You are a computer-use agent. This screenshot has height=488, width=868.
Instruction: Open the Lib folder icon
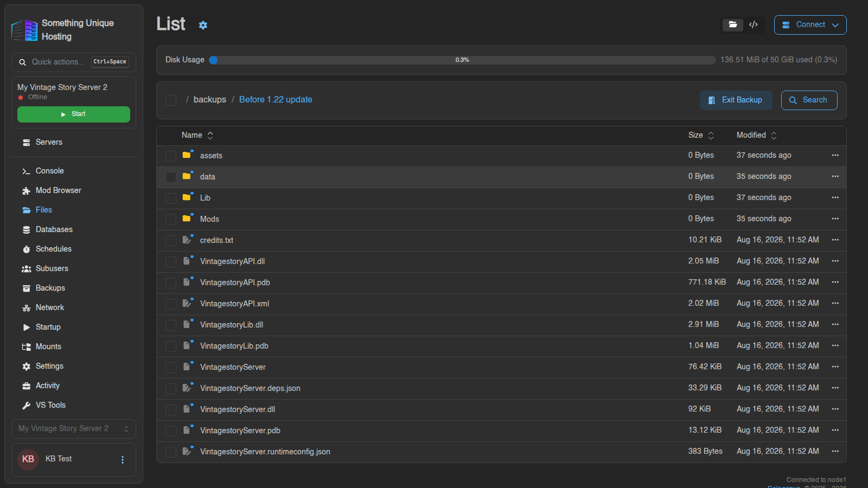[187, 197]
